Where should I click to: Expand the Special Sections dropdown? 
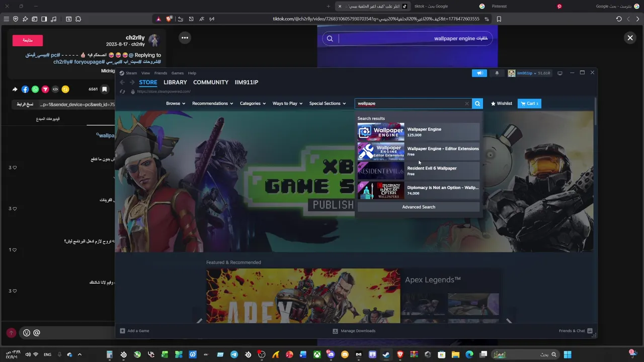(x=328, y=104)
